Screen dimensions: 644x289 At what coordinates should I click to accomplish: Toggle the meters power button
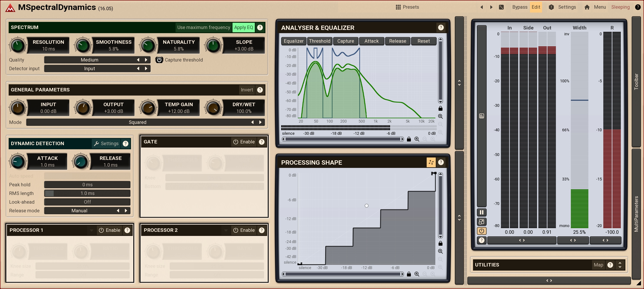[481, 231]
